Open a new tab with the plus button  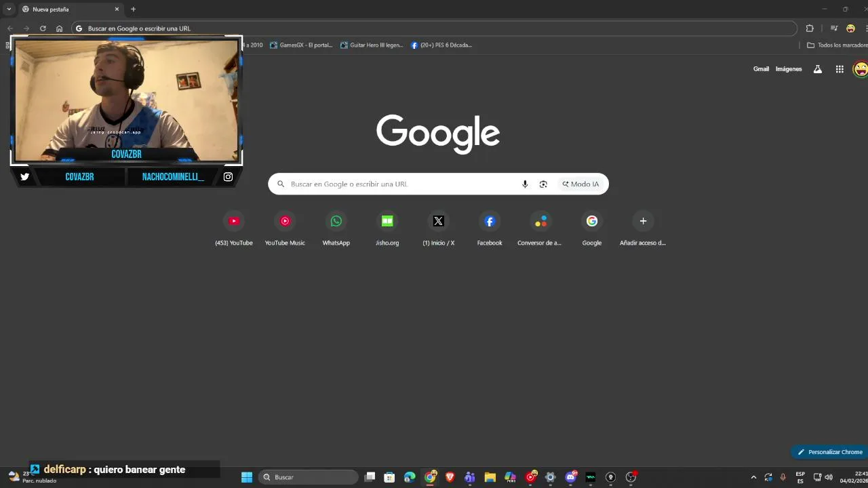(133, 9)
